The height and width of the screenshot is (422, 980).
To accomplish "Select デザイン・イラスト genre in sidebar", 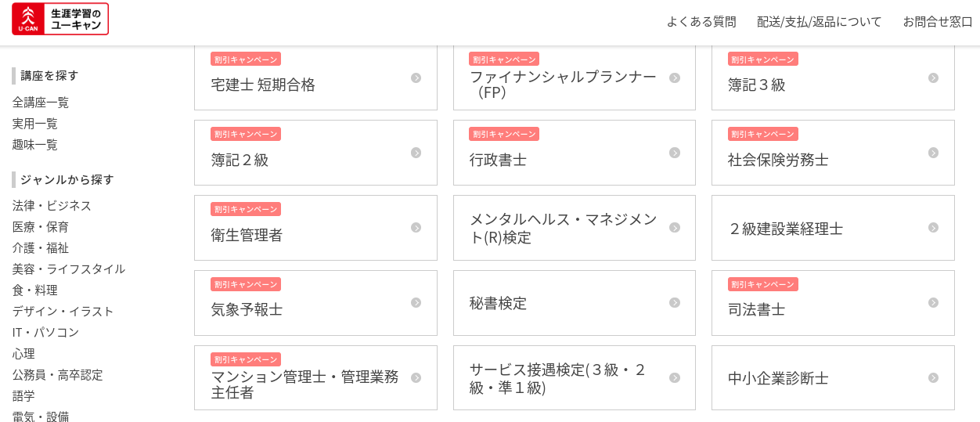I will 63,312.
